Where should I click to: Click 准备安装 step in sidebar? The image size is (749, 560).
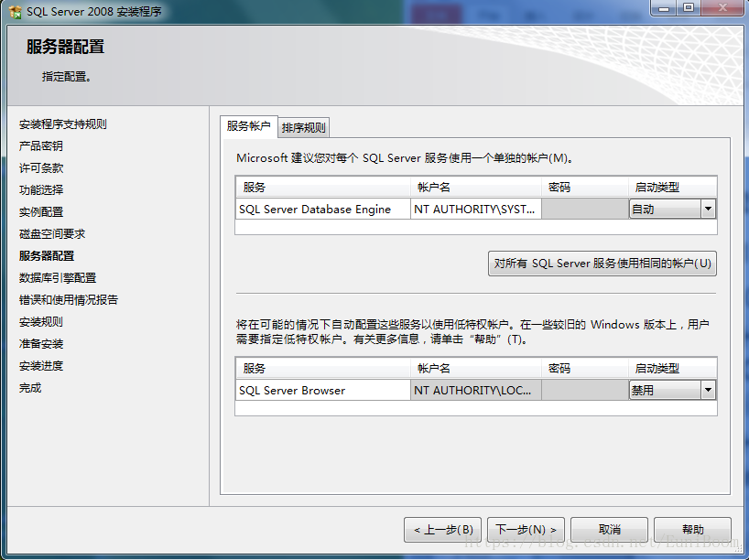coord(40,344)
